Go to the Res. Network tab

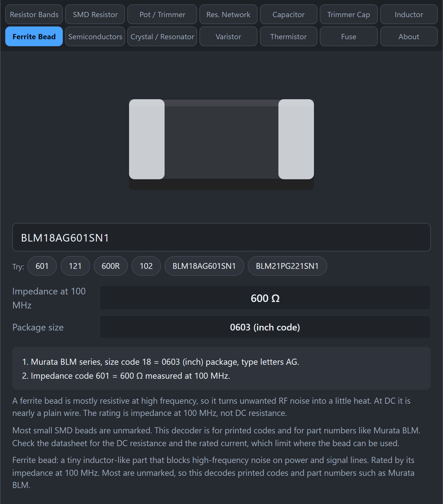228,14
